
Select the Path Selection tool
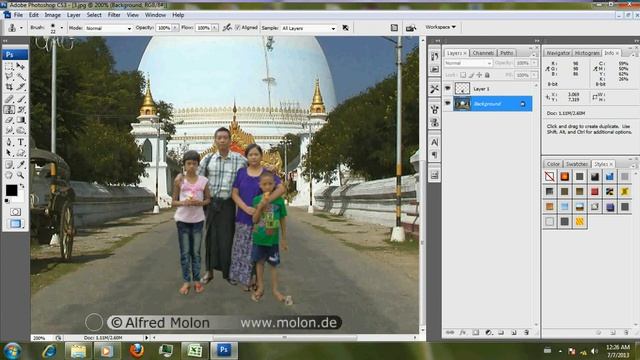(x=9, y=153)
